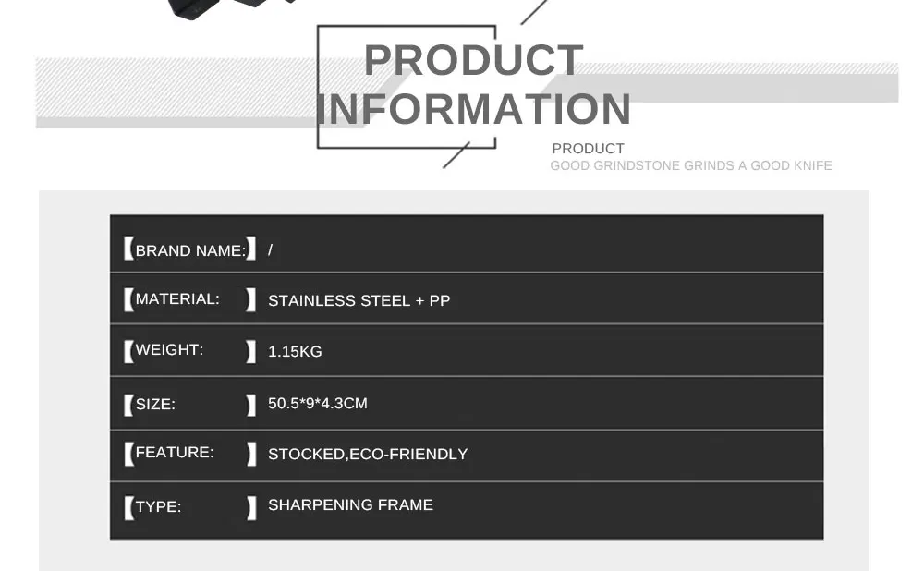Click the small PRODUCT subtitle text
Viewport: 924px width, 571px height.
588,149
